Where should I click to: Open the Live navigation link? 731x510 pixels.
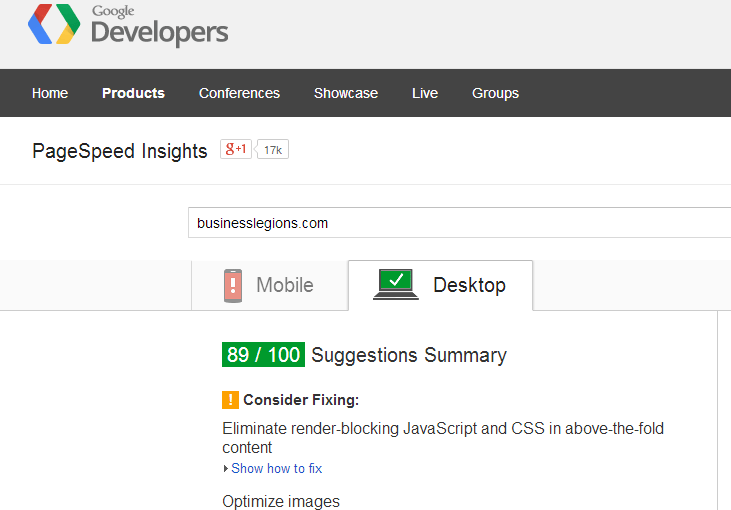click(x=425, y=93)
